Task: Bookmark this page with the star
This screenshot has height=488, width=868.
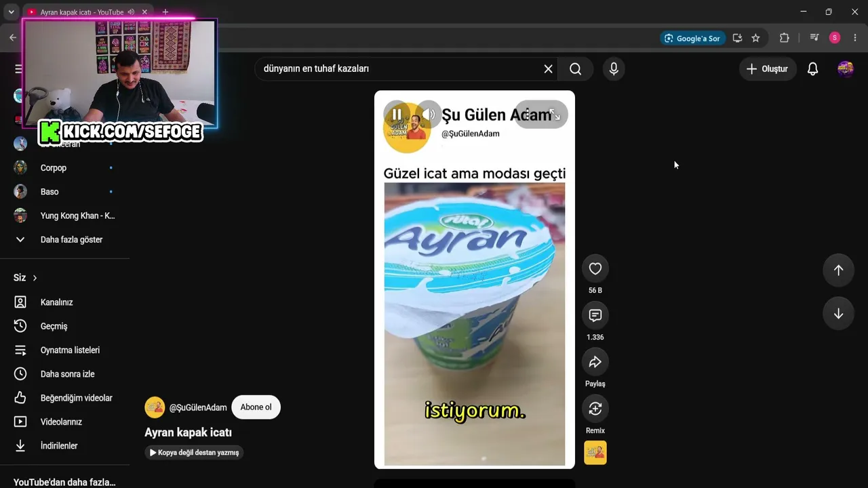Action: 755,38
